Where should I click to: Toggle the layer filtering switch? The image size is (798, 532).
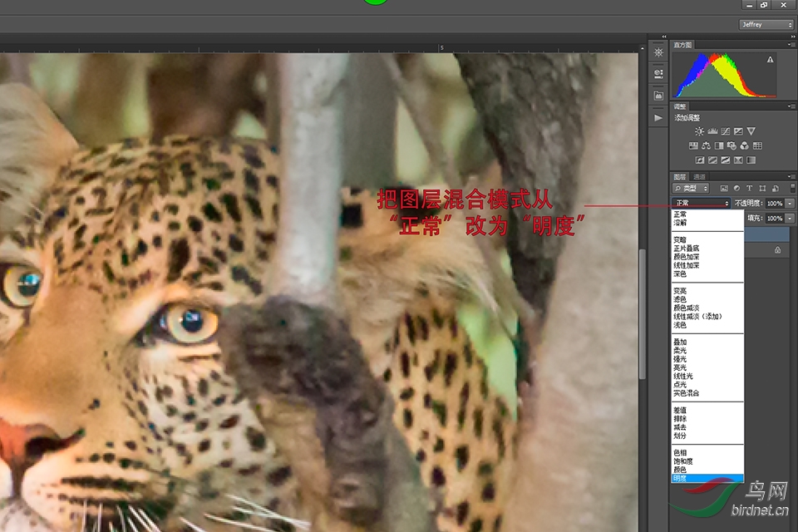pos(793,189)
